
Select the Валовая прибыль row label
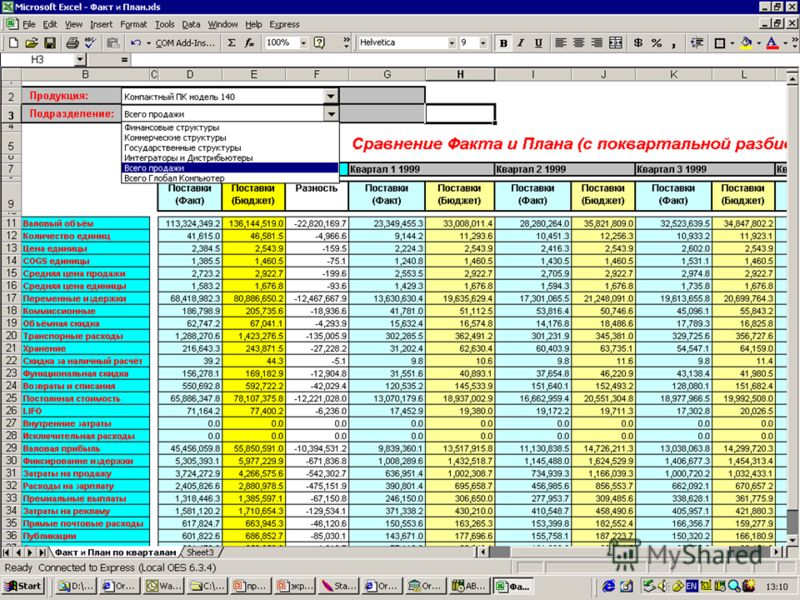[x=86, y=448]
